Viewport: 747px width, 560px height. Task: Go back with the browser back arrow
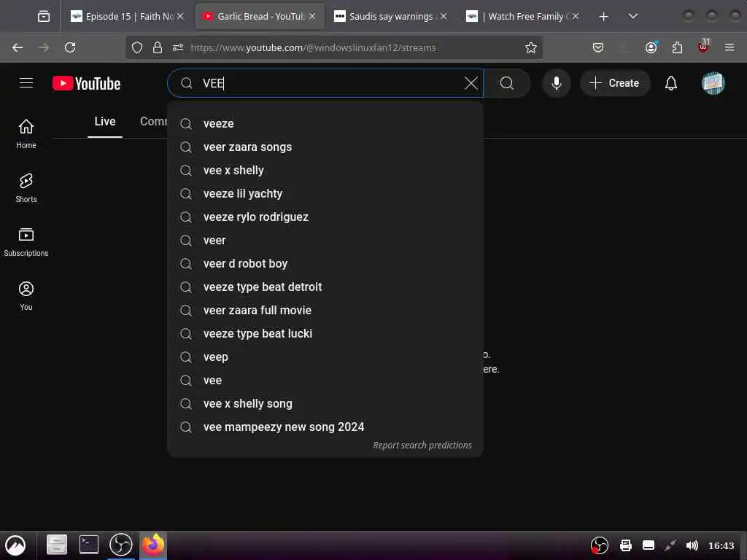18,47
